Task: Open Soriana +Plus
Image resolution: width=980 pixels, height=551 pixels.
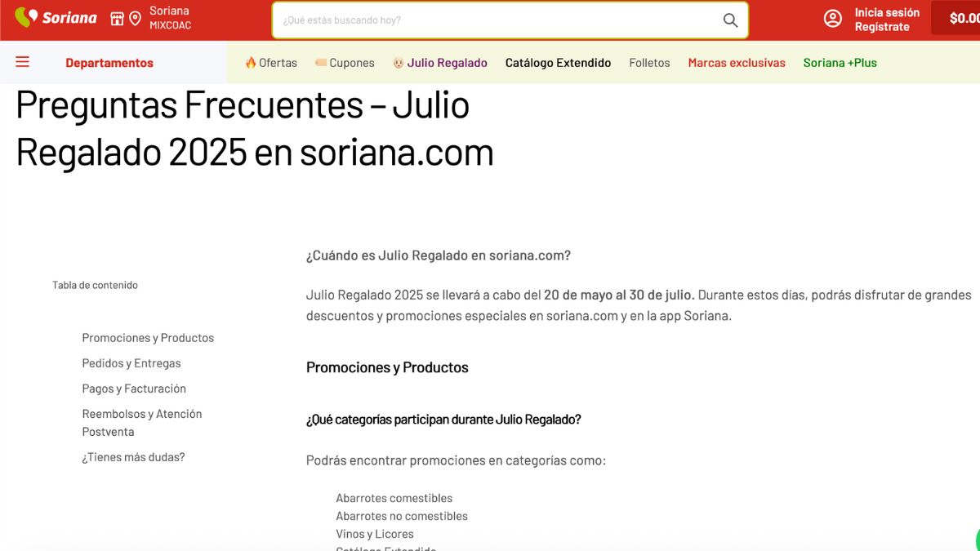Action: pos(840,63)
